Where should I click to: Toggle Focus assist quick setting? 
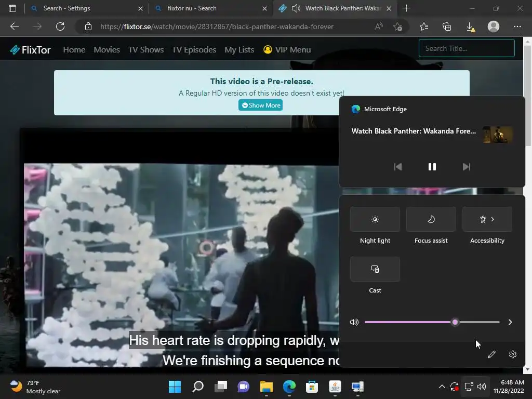(x=431, y=219)
